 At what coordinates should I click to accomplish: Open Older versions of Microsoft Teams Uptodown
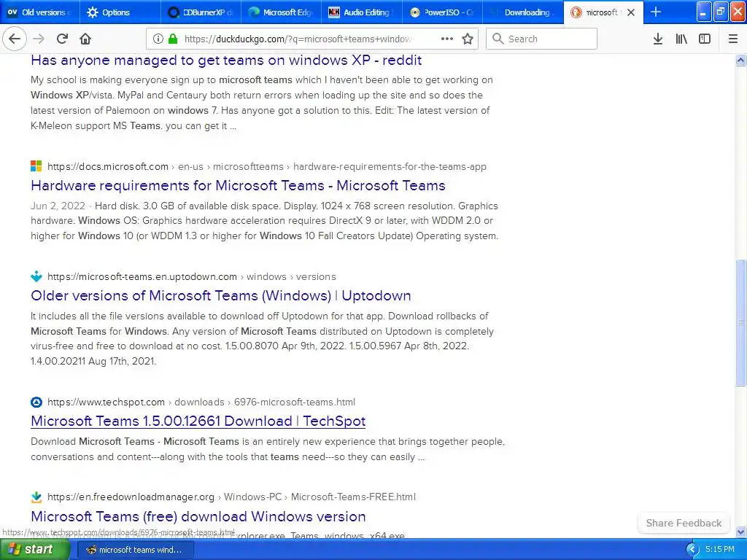pos(221,295)
